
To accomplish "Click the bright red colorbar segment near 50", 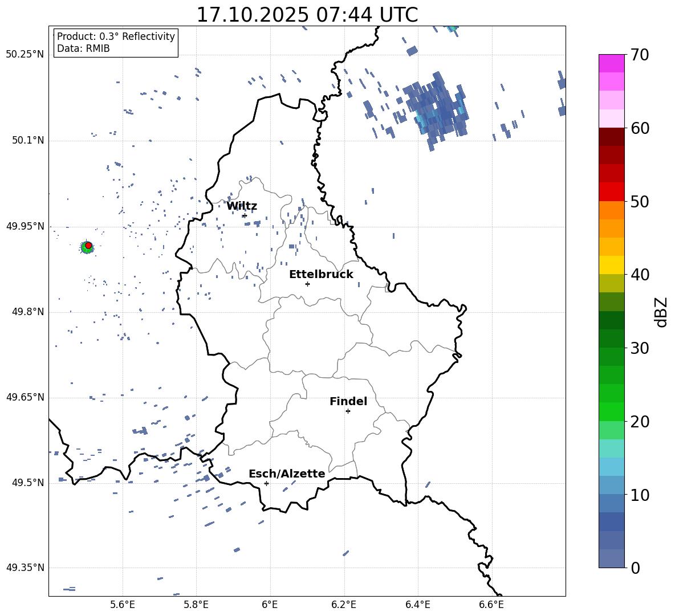I will (611, 192).
